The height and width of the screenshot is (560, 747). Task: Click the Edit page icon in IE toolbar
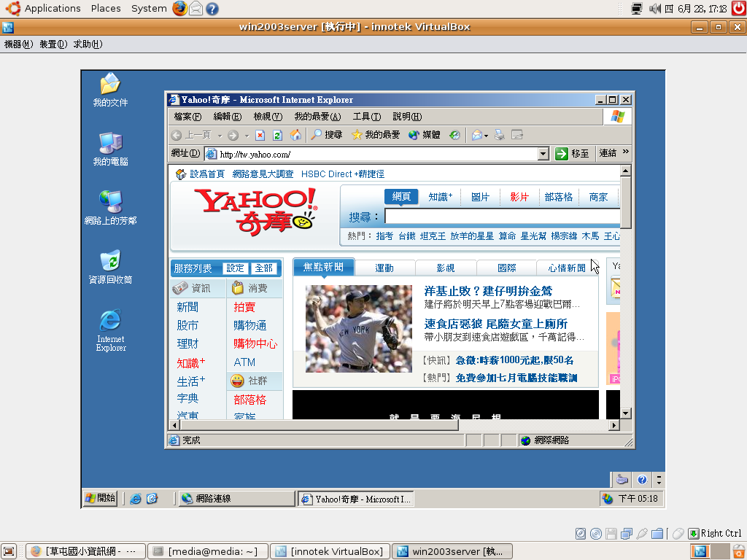pos(517,135)
